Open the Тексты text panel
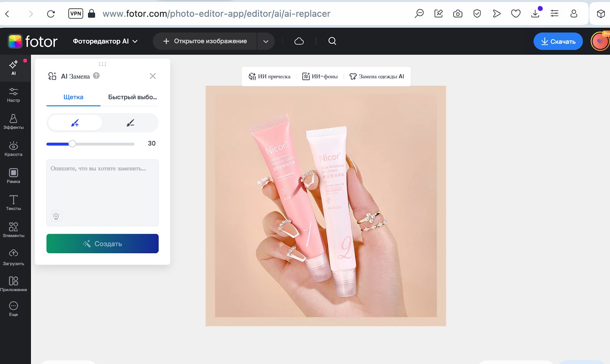Viewport: 610px width, 364px height. [x=14, y=203]
